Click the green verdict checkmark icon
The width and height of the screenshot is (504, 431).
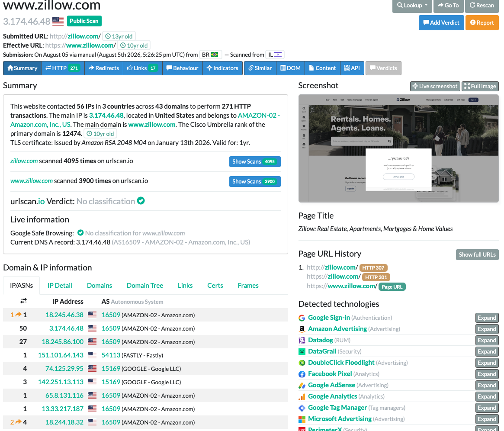click(141, 201)
